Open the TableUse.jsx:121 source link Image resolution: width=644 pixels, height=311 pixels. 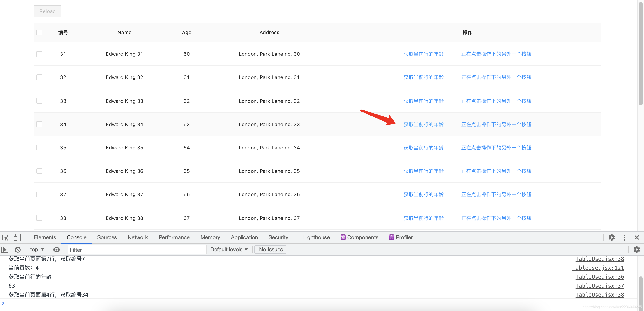(598, 268)
